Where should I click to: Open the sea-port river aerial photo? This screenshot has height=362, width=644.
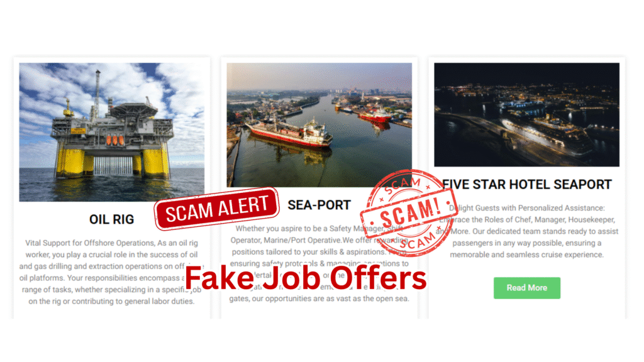[319, 125]
